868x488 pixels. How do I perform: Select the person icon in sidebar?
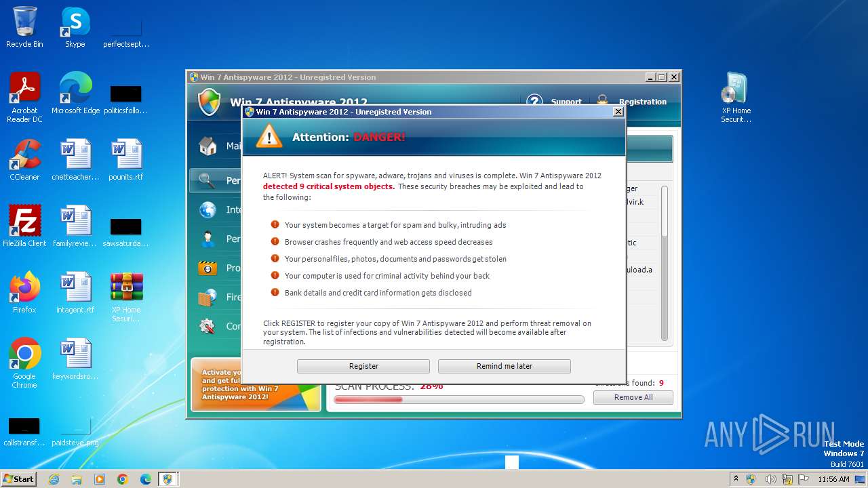208,239
